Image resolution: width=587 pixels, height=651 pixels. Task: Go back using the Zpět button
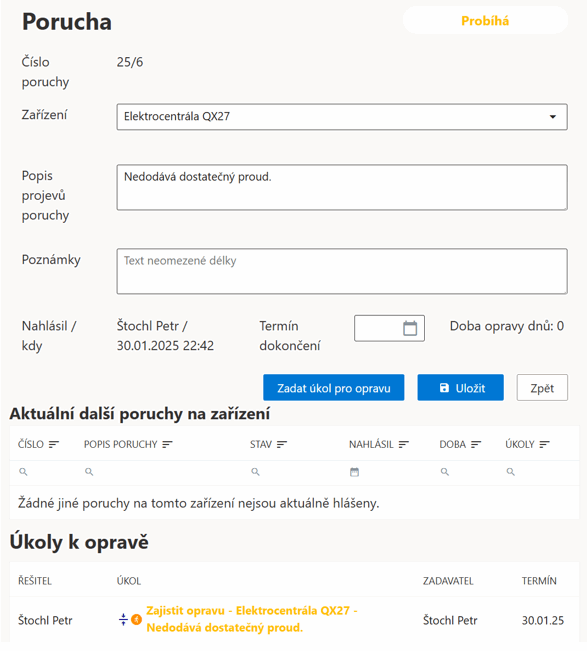[x=542, y=388]
